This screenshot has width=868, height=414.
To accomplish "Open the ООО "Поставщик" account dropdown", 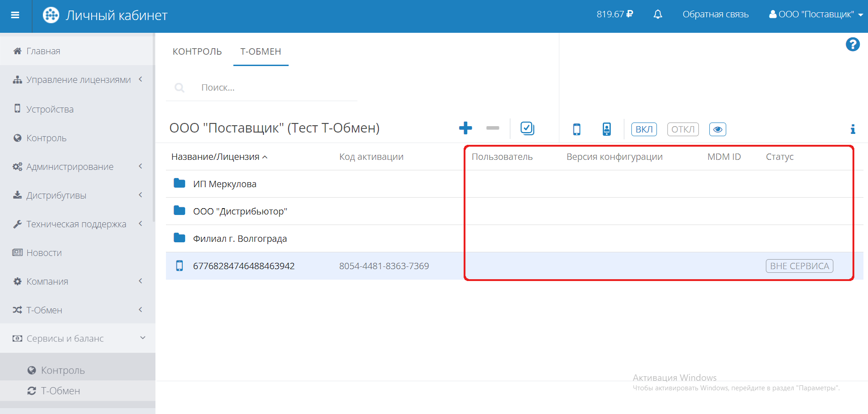I will (x=816, y=15).
